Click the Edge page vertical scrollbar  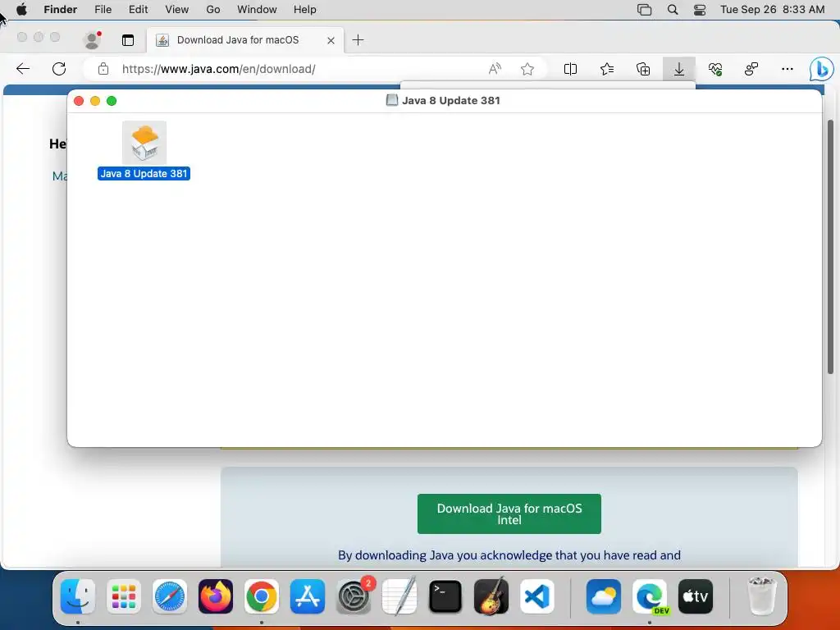click(x=830, y=246)
